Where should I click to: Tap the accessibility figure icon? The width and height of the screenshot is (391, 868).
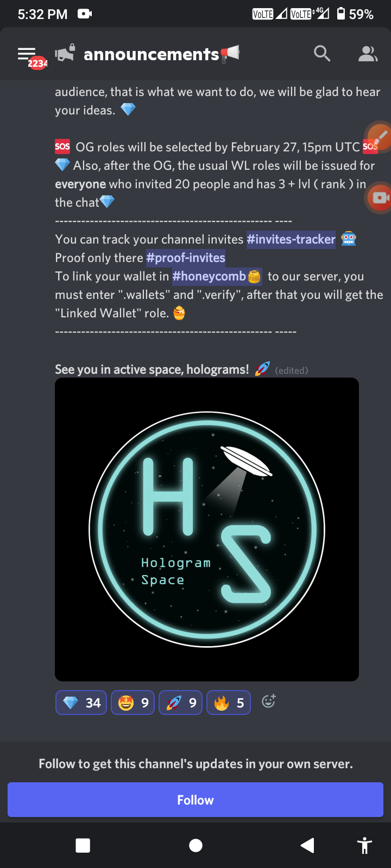click(x=364, y=845)
